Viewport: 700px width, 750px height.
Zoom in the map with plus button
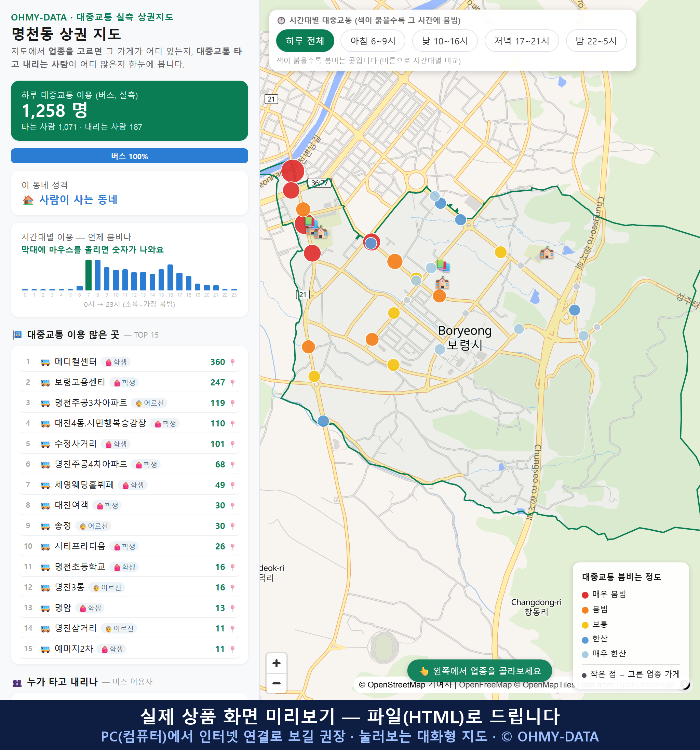click(x=276, y=663)
